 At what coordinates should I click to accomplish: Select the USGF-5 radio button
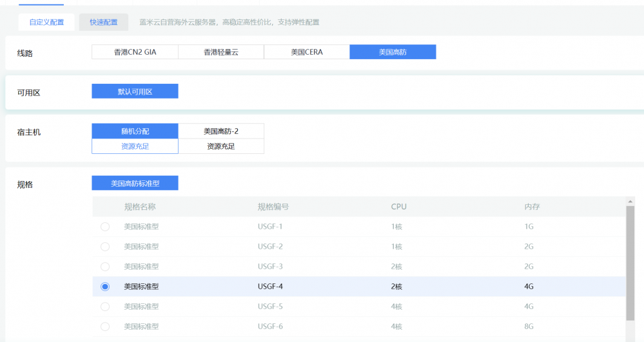pyautogui.click(x=105, y=307)
